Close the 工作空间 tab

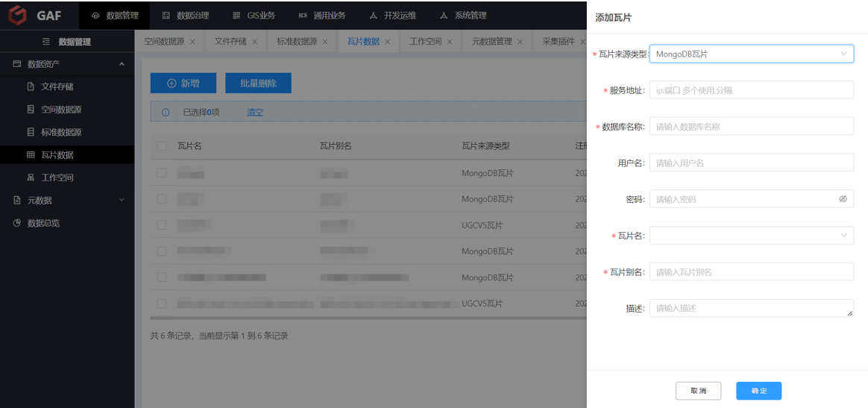(450, 42)
